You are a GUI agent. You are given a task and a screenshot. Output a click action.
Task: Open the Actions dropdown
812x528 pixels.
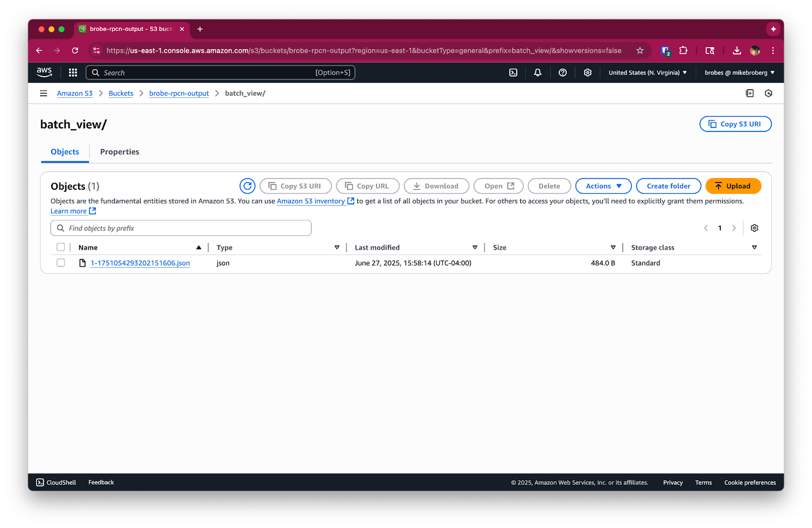tap(603, 186)
